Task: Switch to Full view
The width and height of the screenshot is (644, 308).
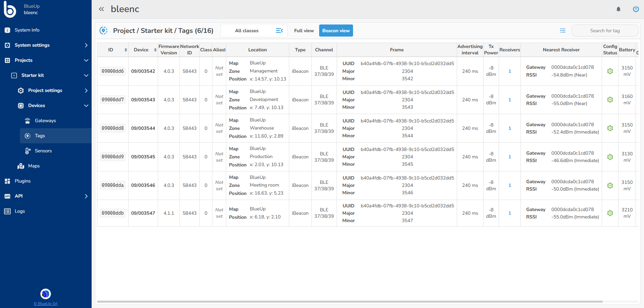Action: point(304,31)
